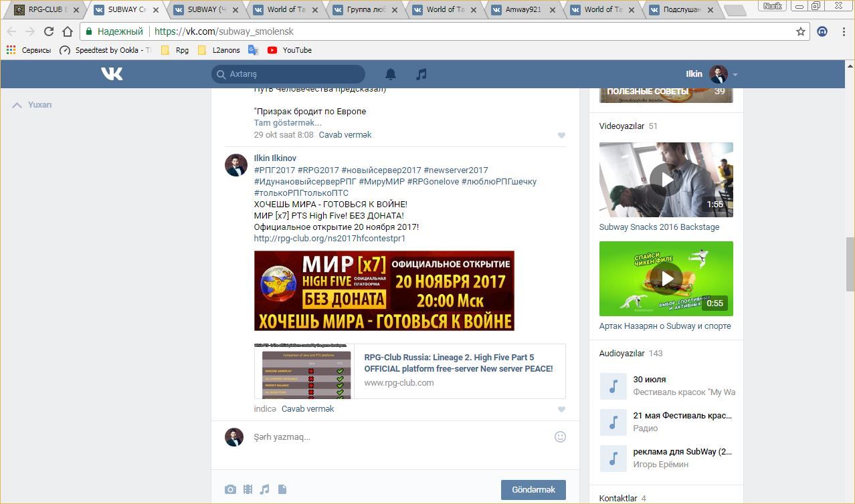
Task: Open the rpg-club.org ns2017hfcontestpr1 link
Action: 329,238
